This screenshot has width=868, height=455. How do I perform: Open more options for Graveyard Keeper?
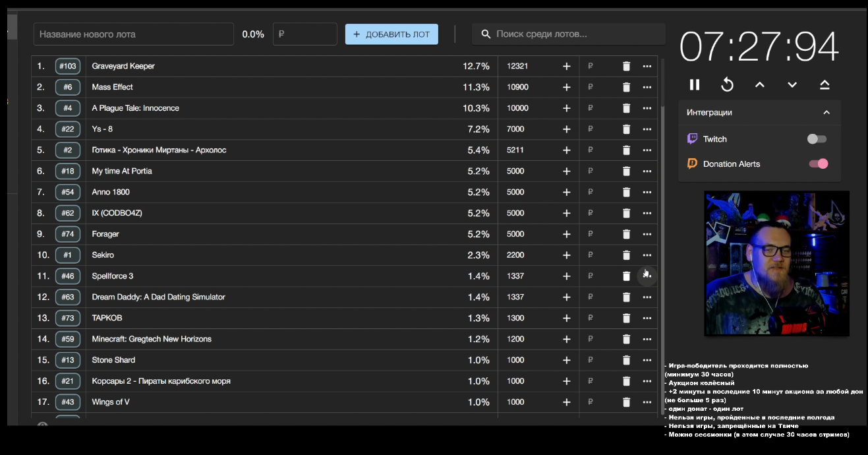(647, 66)
